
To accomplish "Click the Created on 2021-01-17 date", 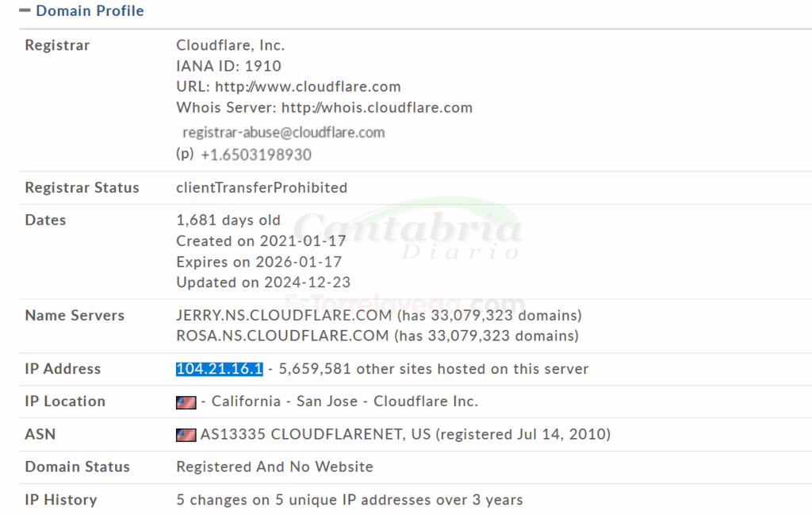I will click(x=261, y=241).
